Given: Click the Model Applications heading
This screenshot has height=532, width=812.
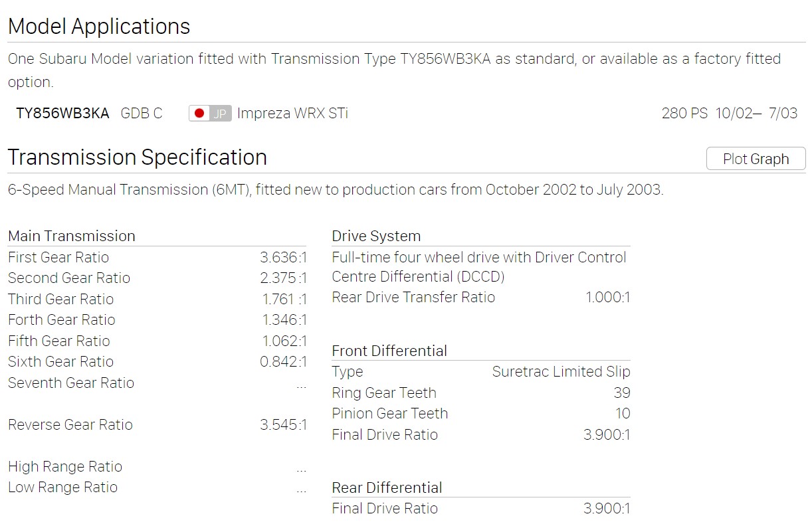Looking at the screenshot, I should pyautogui.click(x=99, y=27).
